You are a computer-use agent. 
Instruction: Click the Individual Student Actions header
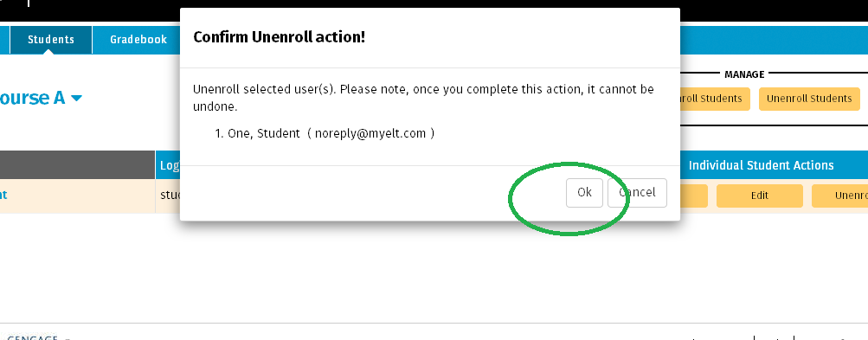pos(761,165)
